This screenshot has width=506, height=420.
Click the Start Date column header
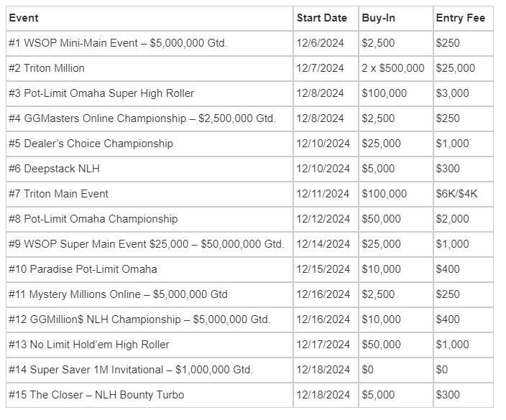(x=321, y=18)
